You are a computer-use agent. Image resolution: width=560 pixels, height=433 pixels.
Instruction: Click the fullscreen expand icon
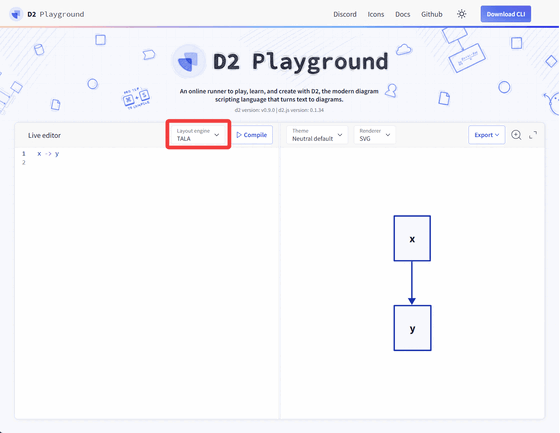coord(533,135)
